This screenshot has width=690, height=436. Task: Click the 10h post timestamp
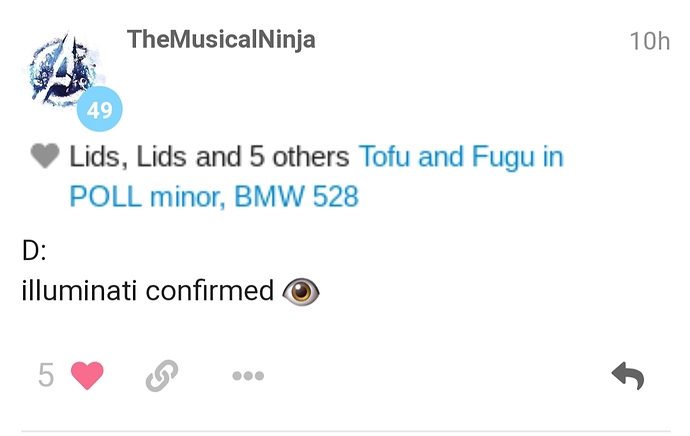649,41
